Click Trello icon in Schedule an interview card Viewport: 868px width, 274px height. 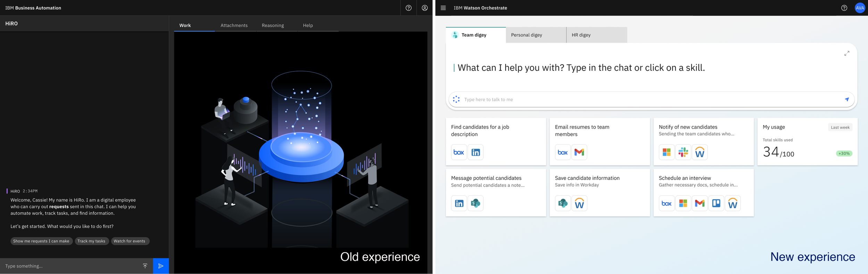pyautogui.click(x=716, y=203)
